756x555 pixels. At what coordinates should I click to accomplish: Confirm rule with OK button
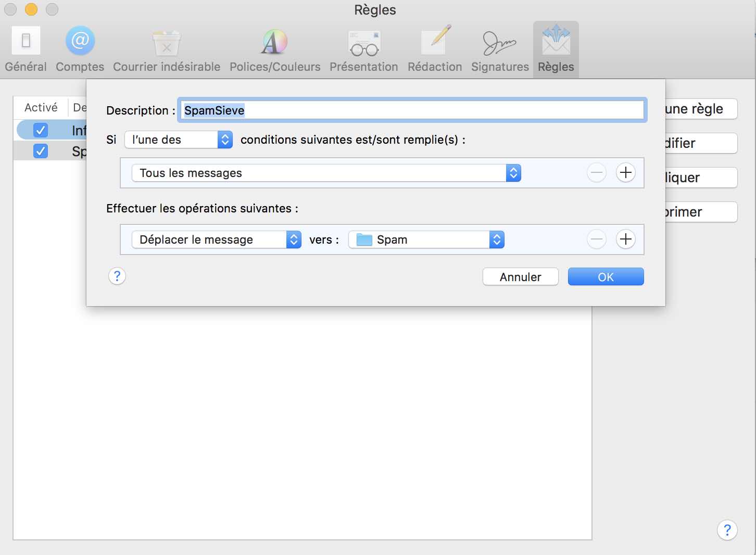point(606,277)
